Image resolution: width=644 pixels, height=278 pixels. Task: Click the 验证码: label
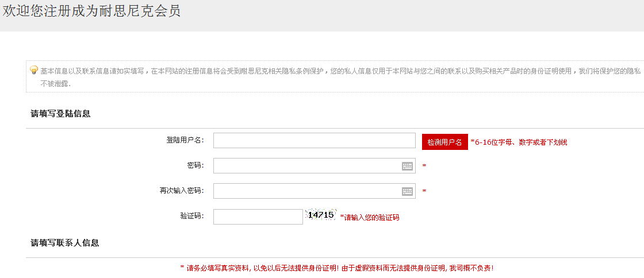tap(192, 217)
